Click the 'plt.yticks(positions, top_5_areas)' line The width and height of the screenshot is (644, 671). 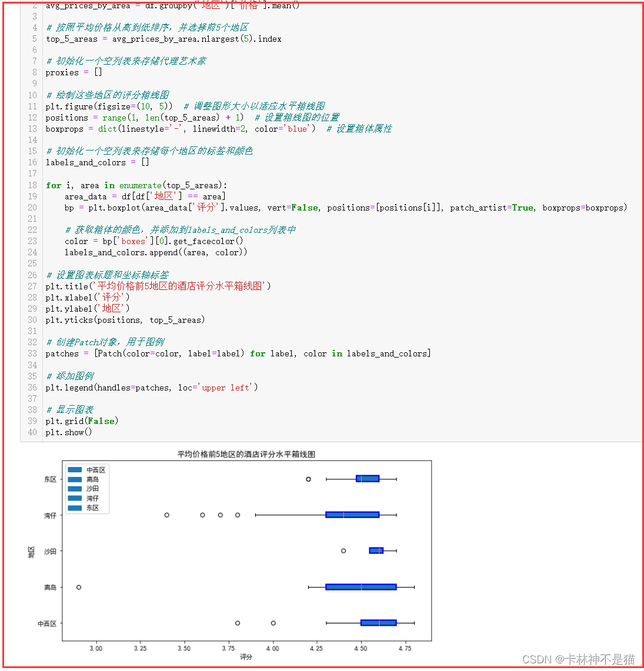coord(125,320)
